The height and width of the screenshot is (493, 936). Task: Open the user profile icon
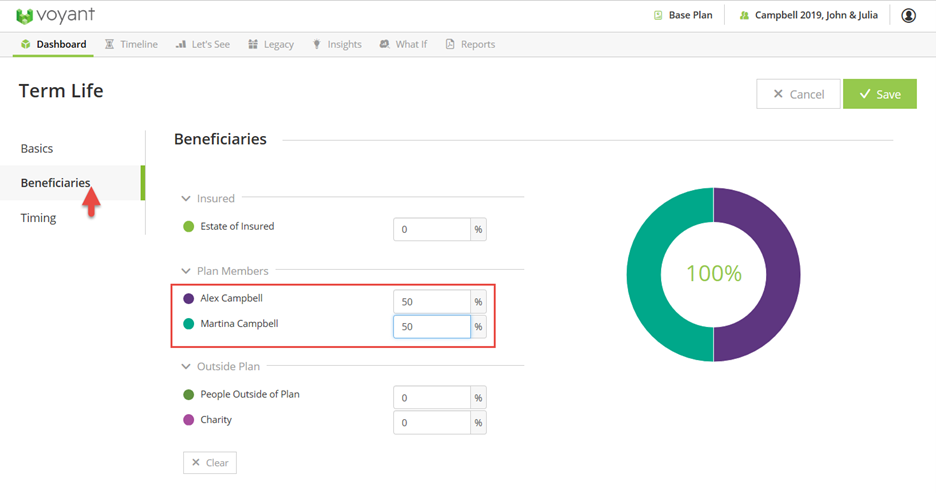click(x=908, y=16)
